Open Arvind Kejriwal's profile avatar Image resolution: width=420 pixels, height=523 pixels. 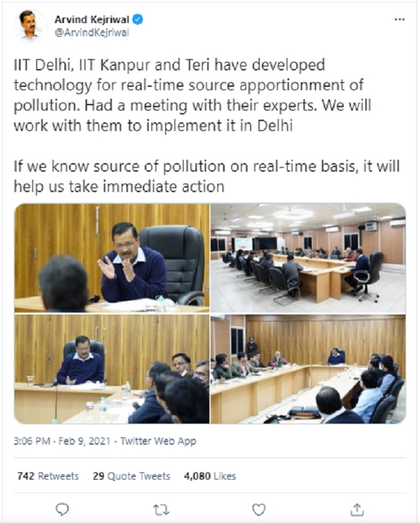tap(30, 26)
